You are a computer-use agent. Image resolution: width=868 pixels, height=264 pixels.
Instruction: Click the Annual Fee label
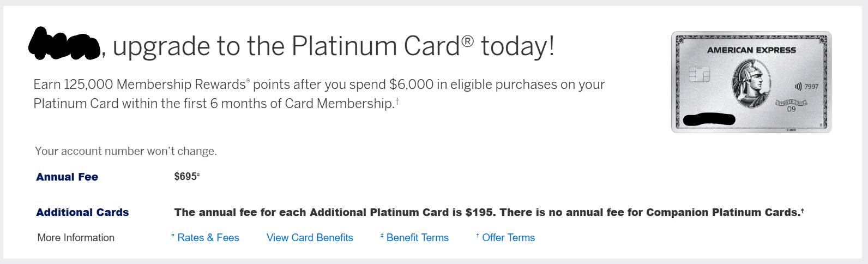click(67, 177)
